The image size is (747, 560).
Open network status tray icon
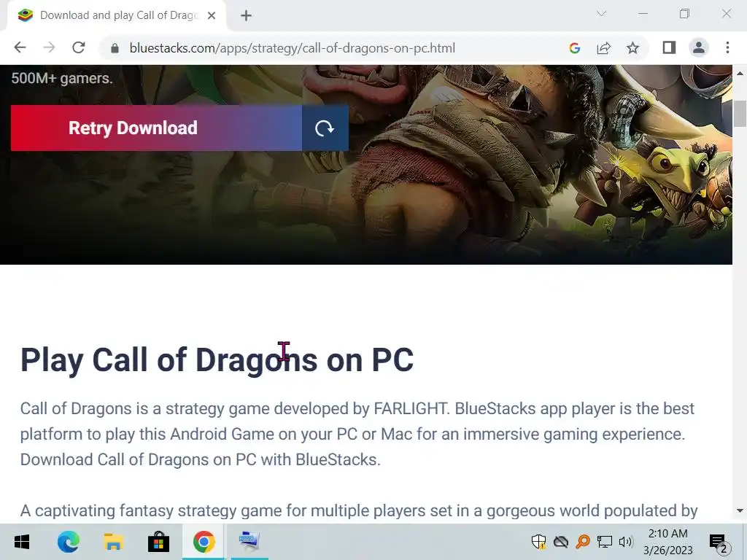(605, 542)
